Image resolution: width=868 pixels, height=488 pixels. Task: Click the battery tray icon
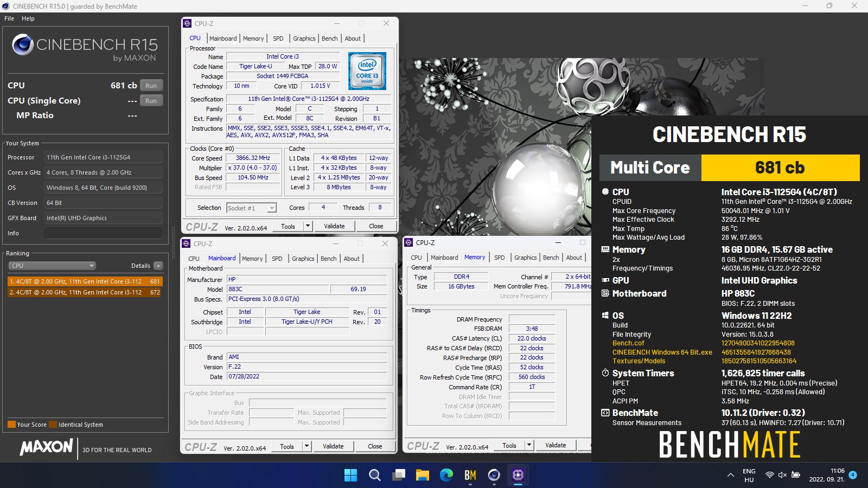click(796, 475)
